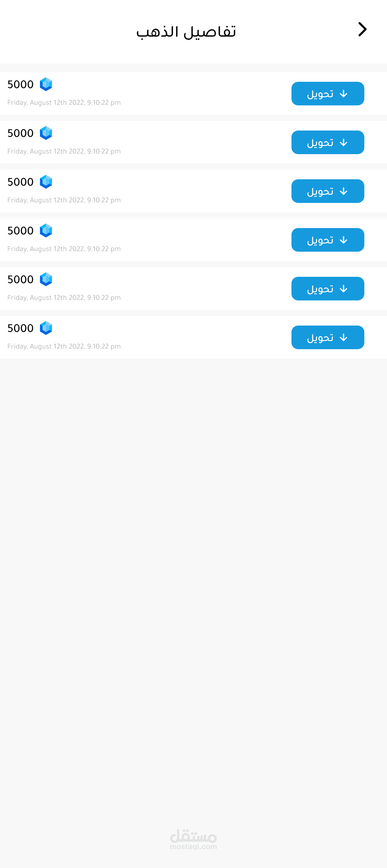
Task: Click the fifth row's تحويل transfer button
Action: pos(328,289)
